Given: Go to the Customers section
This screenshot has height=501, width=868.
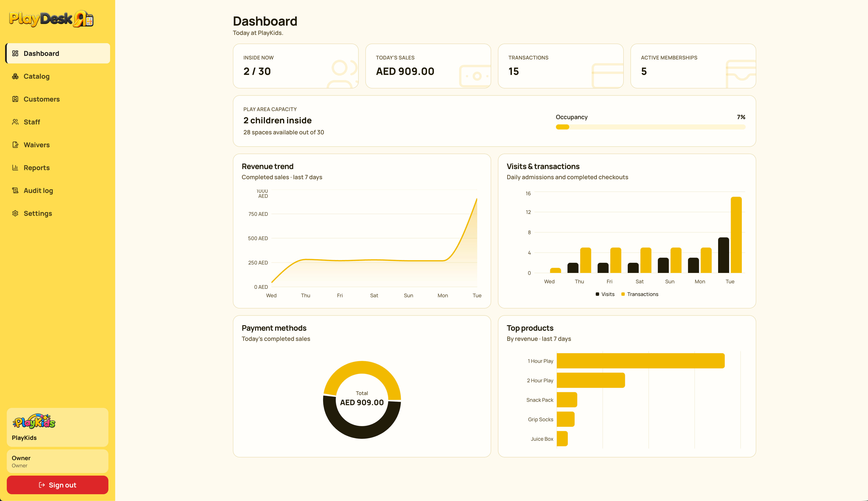Looking at the screenshot, I should point(58,99).
